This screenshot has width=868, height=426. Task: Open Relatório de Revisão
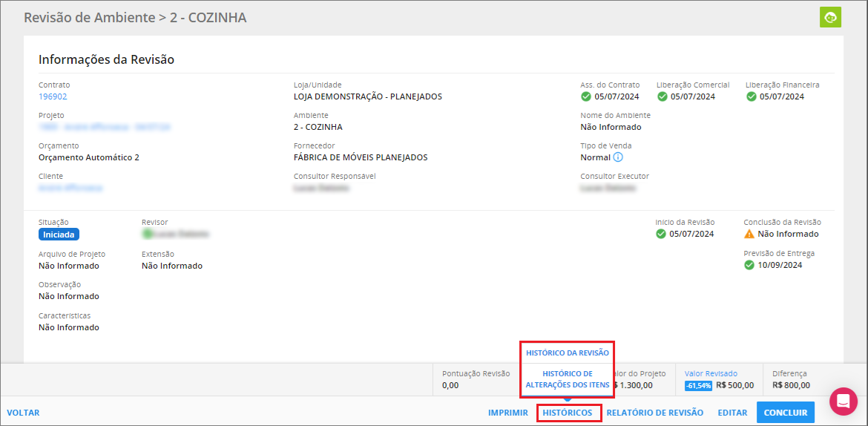[655, 413]
